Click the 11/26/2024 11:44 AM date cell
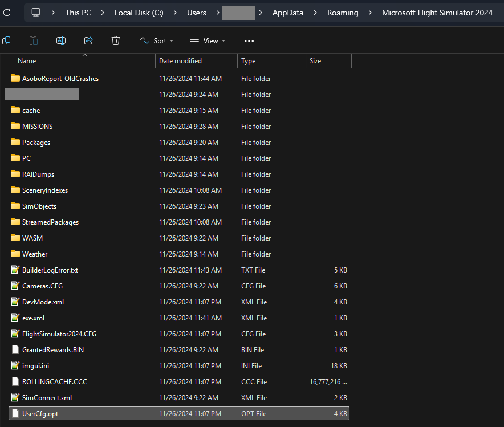The image size is (504, 427). [x=190, y=79]
